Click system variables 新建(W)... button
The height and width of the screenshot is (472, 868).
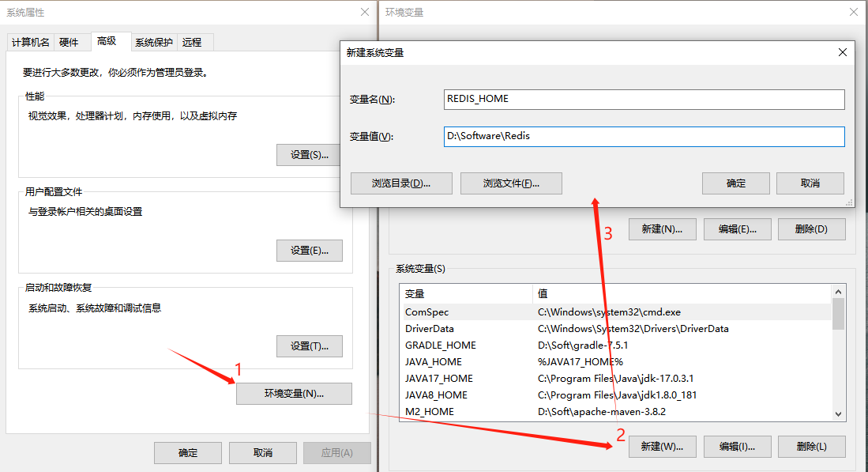(x=662, y=447)
